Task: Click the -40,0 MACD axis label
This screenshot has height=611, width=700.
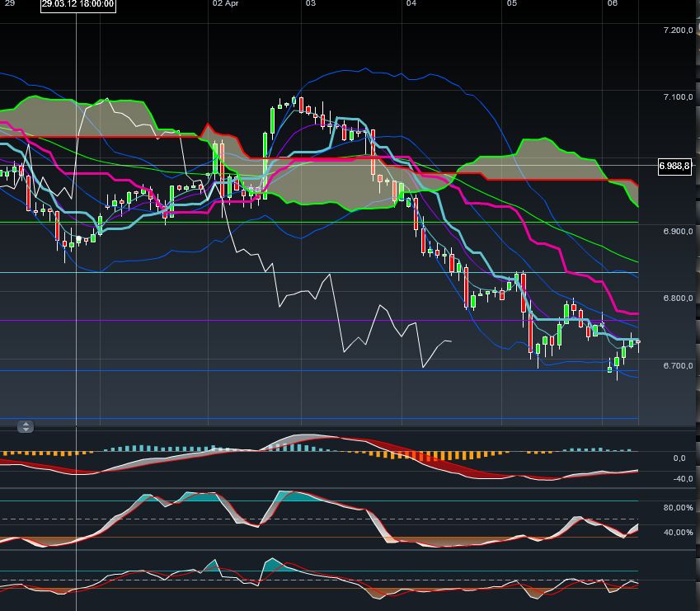Action: click(683, 479)
